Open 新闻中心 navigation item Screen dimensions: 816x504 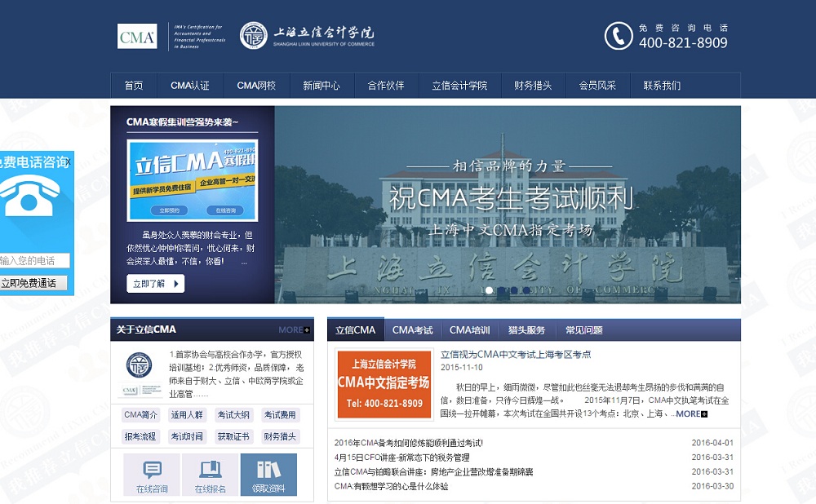(x=322, y=86)
